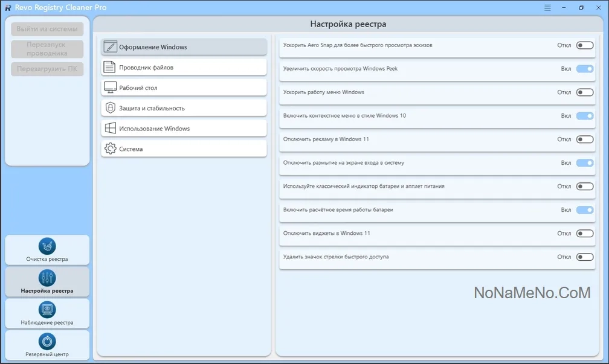Viewport: 609px width, 364px height.
Task: Disable the Windows Peek speed toggle
Action: click(584, 69)
